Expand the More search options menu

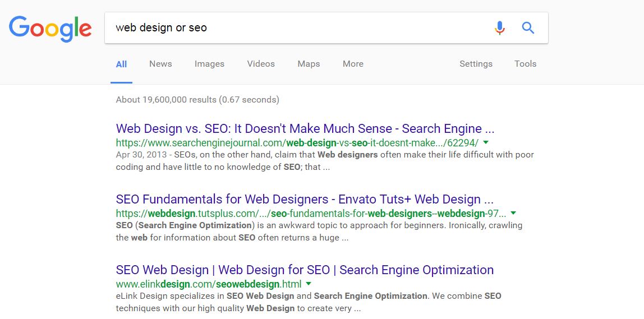353,64
